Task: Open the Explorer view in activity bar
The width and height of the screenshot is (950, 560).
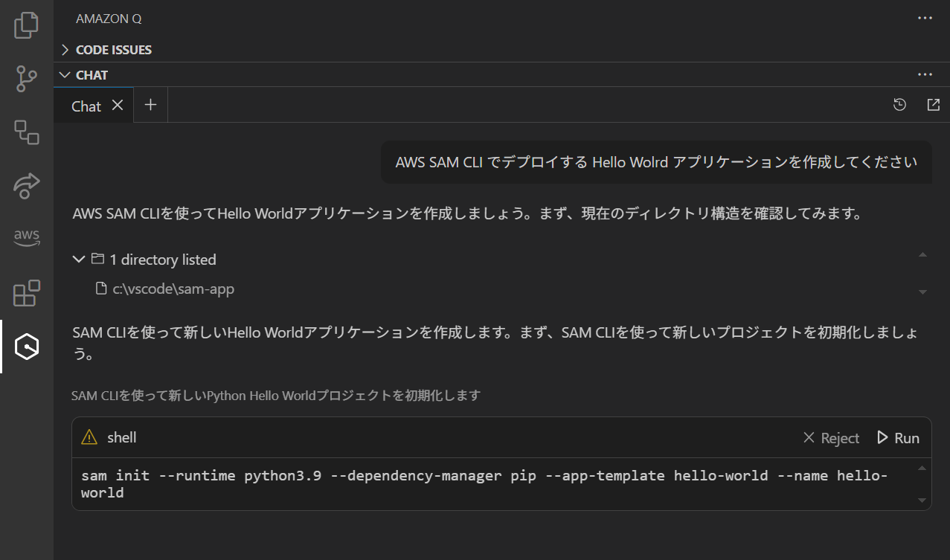Action: coord(26,25)
